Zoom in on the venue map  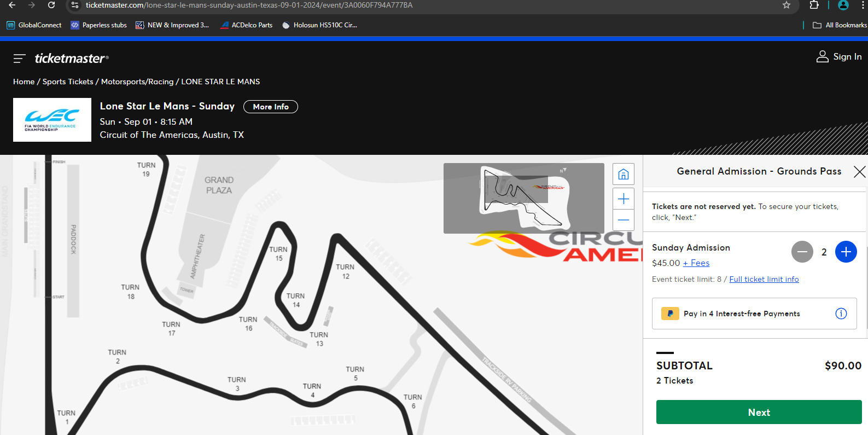coord(624,199)
